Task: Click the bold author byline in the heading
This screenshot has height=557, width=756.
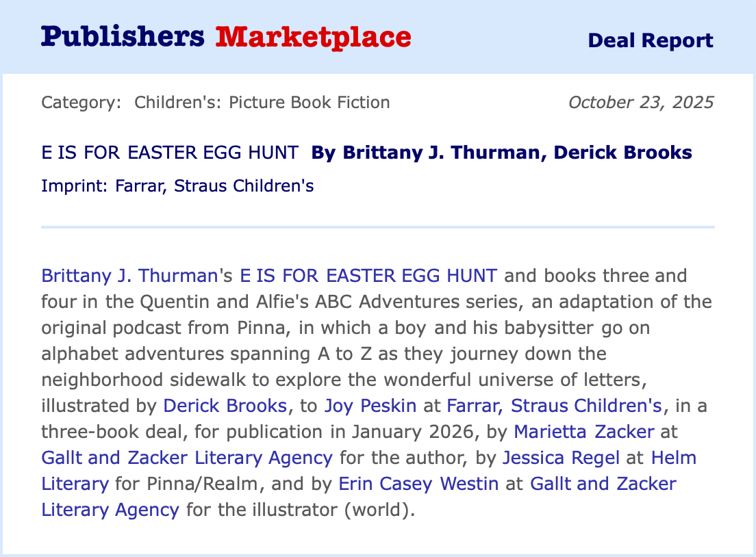Action: coord(501,153)
